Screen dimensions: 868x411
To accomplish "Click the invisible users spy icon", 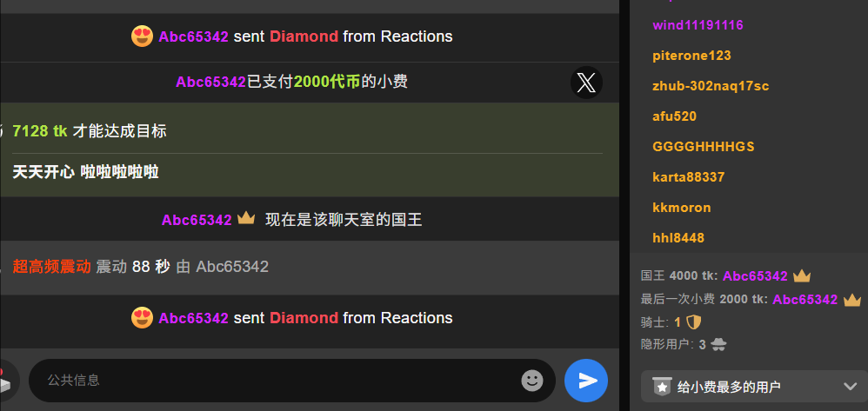I will click(x=718, y=345).
